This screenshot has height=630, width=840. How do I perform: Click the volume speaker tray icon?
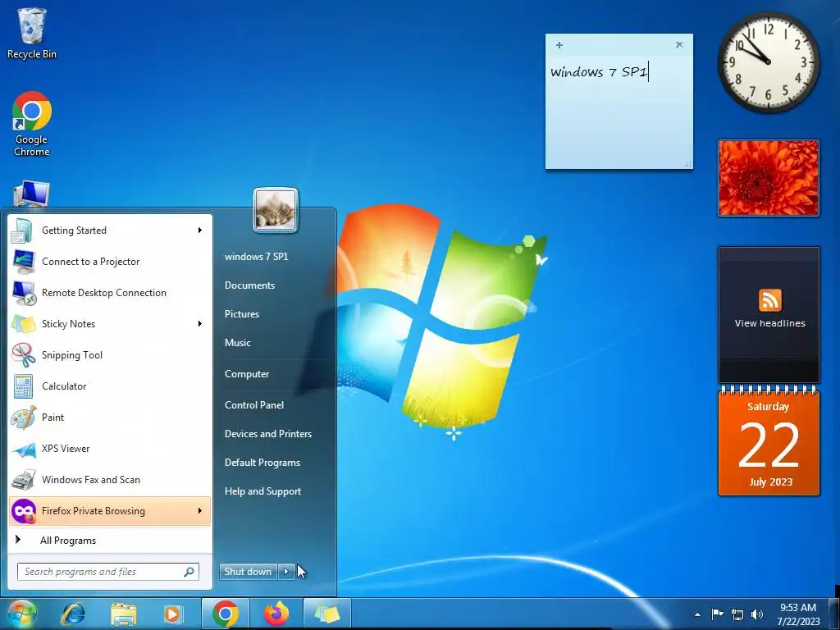(757, 614)
